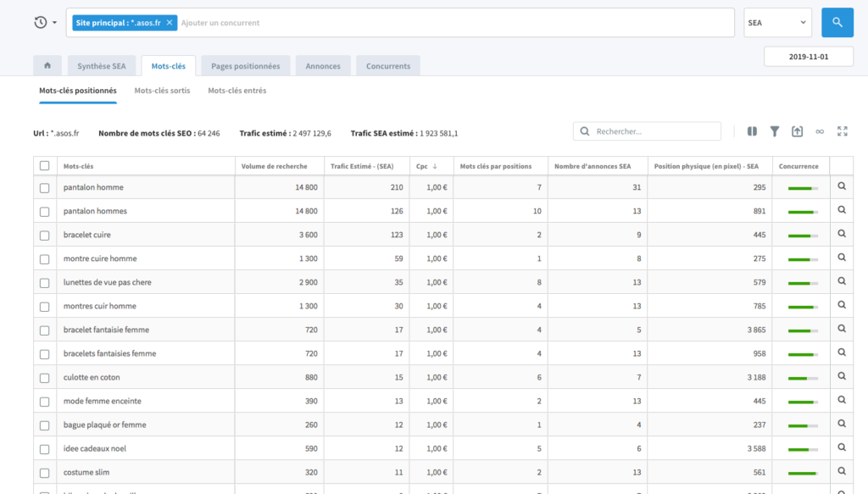The height and width of the screenshot is (494, 868).
Task: Check the costume slim row checkbox
Action: (x=45, y=474)
